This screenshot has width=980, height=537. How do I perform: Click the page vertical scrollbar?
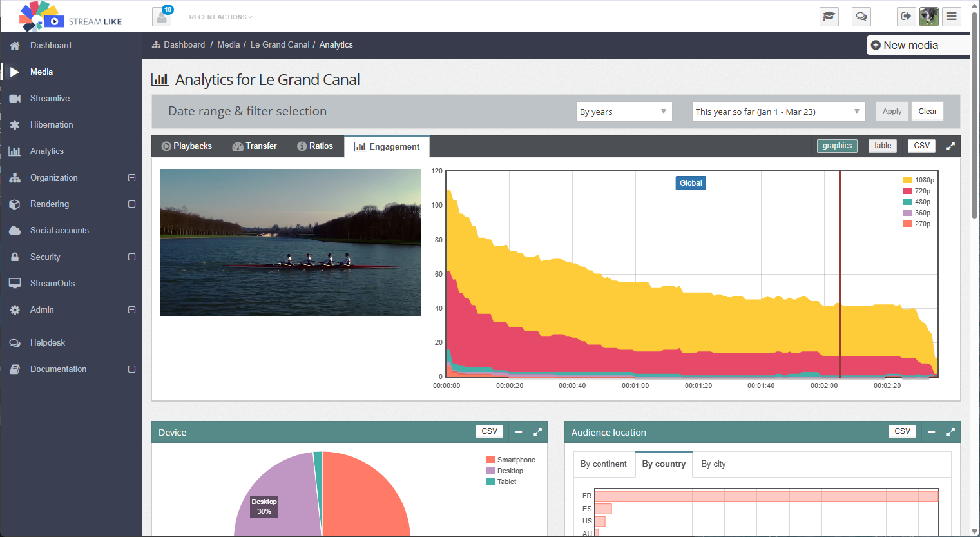pyautogui.click(x=975, y=116)
